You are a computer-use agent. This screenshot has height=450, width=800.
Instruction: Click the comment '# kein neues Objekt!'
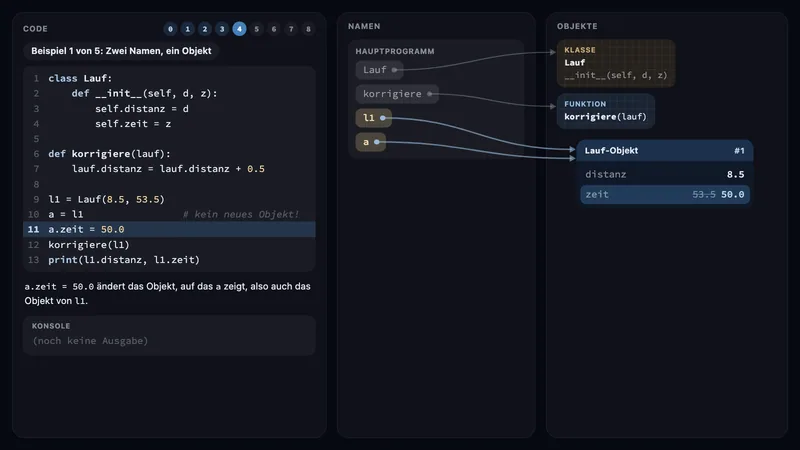coord(241,214)
